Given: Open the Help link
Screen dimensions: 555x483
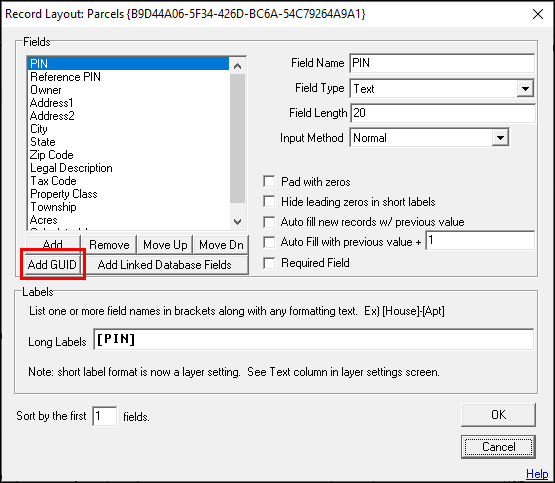Looking at the screenshot, I should click(537, 474).
